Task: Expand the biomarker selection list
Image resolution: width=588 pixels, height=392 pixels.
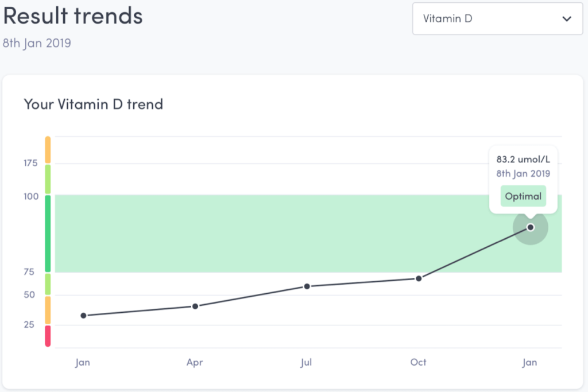Action: tap(497, 19)
